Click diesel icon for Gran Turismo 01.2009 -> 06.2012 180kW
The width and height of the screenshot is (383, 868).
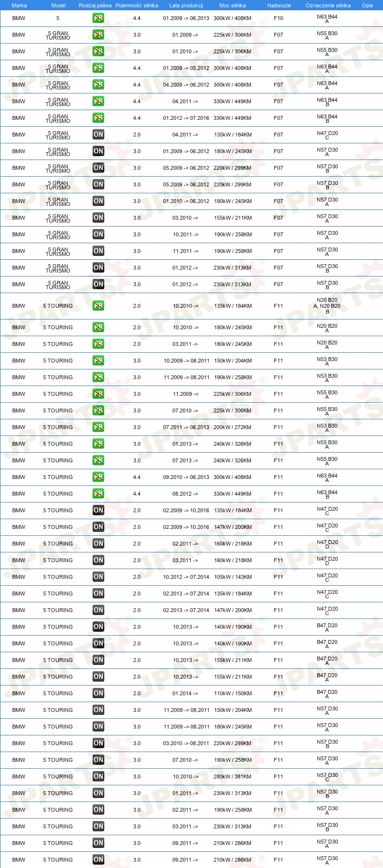pos(98,151)
